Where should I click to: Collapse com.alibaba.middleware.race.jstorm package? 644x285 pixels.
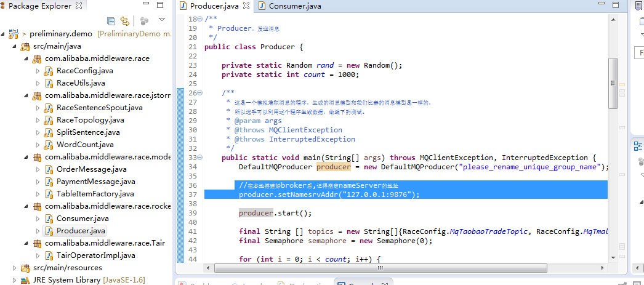coord(26,95)
